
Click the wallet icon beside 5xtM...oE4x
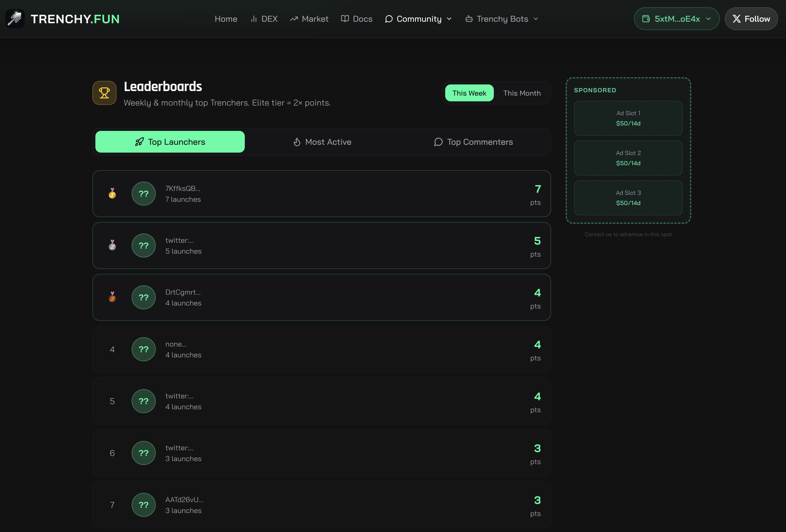(x=646, y=19)
